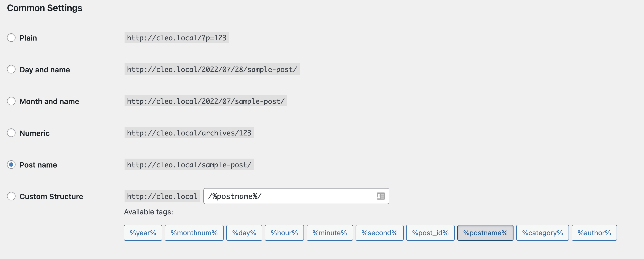Add the %year% tag to the structure
Image resolution: width=644 pixels, height=259 pixels.
(143, 232)
